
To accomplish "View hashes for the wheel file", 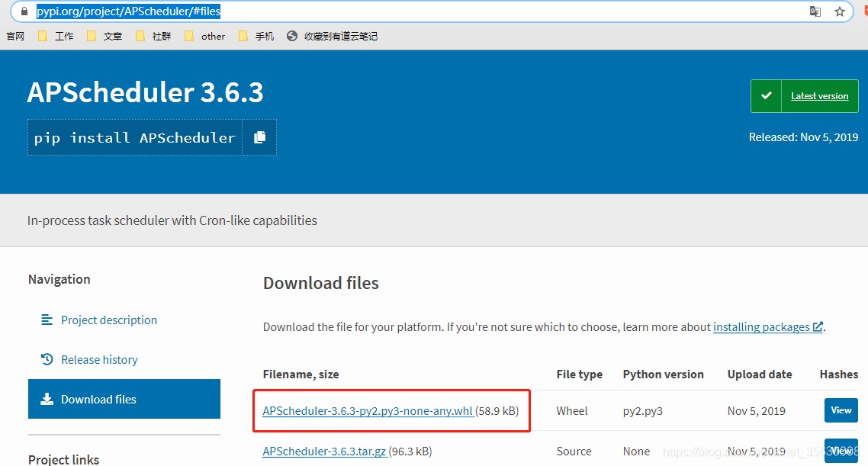I will point(841,410).
